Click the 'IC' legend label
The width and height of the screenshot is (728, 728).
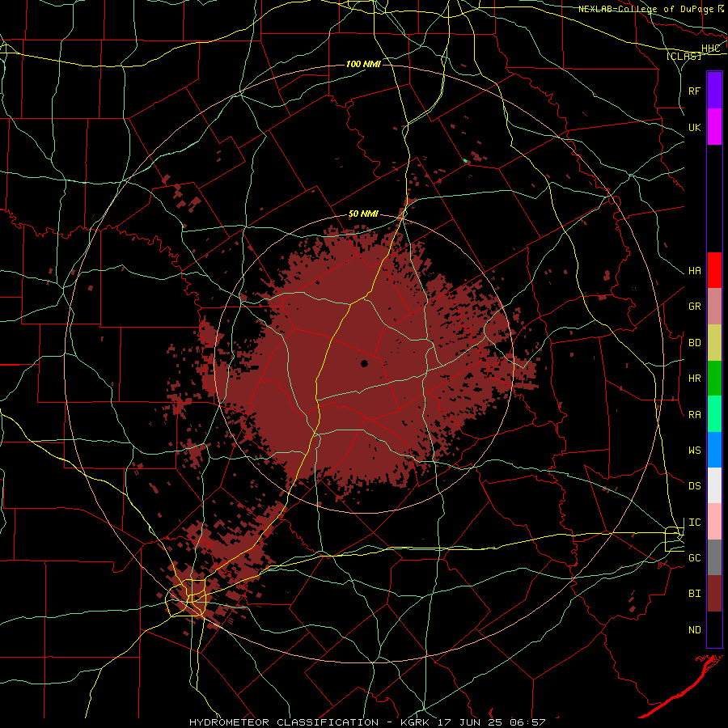tap(695, 523)
